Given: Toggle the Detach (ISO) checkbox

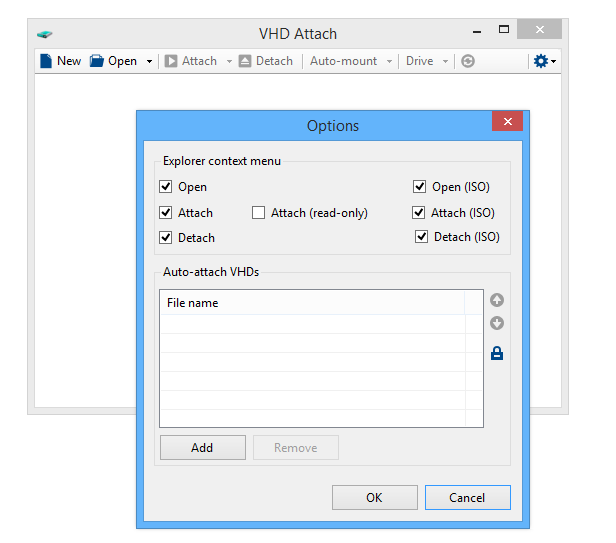Looking at the screenshot, I should (421, 237).
